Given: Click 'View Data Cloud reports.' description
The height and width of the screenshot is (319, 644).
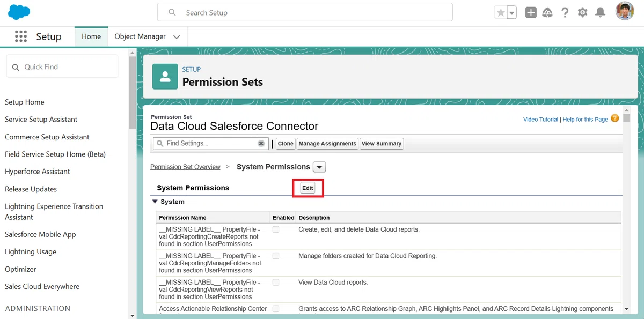Looking at the screenshot, I should tap(333, 282).
